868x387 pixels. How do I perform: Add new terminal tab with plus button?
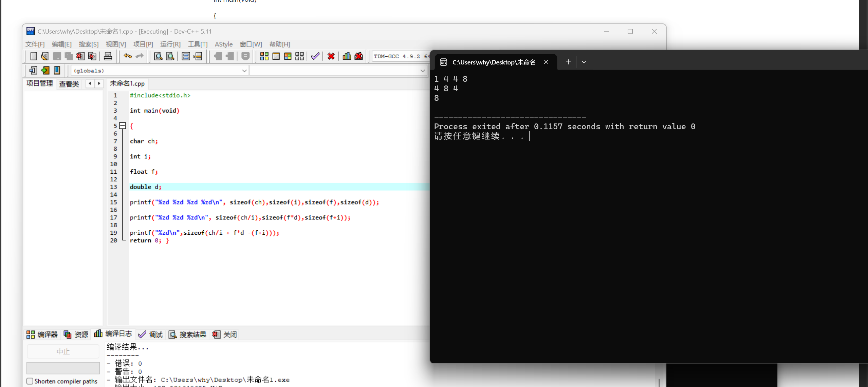pyautogui.click(x=568, y=62)
